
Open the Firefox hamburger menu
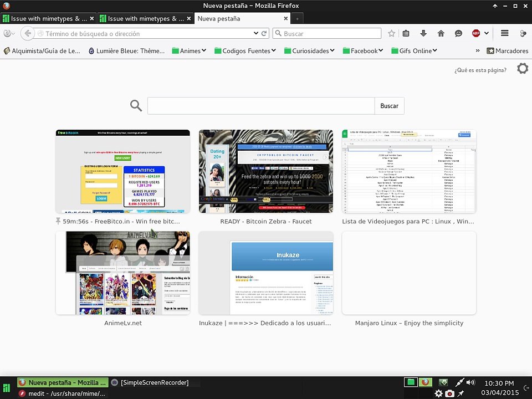[504, 33]
